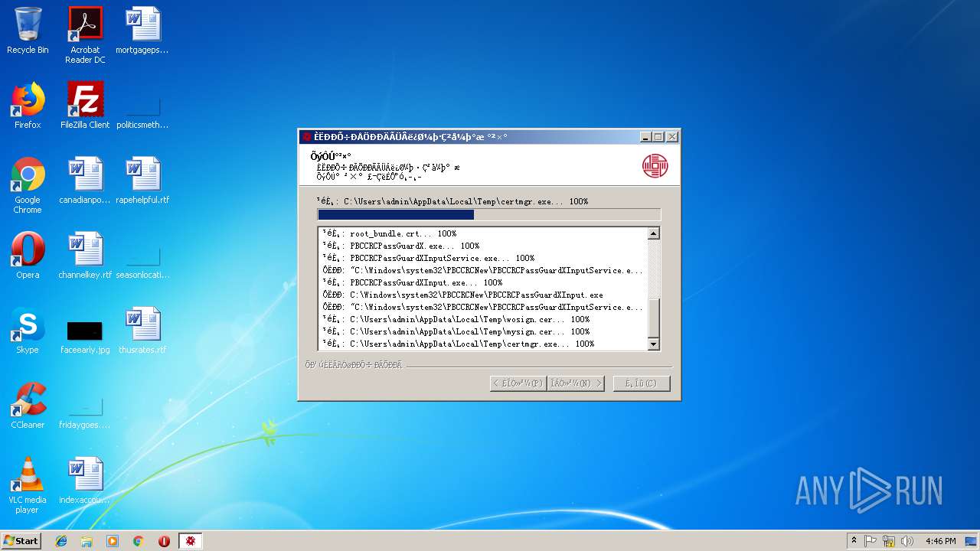Launch VLC media player shortcut
Image resolution: width=980 pixels, height=551 pixels.
click(28, 485)
